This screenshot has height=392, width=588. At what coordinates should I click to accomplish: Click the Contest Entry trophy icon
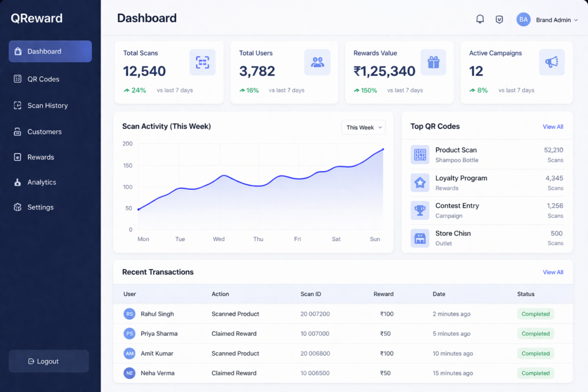coord(420,211)
